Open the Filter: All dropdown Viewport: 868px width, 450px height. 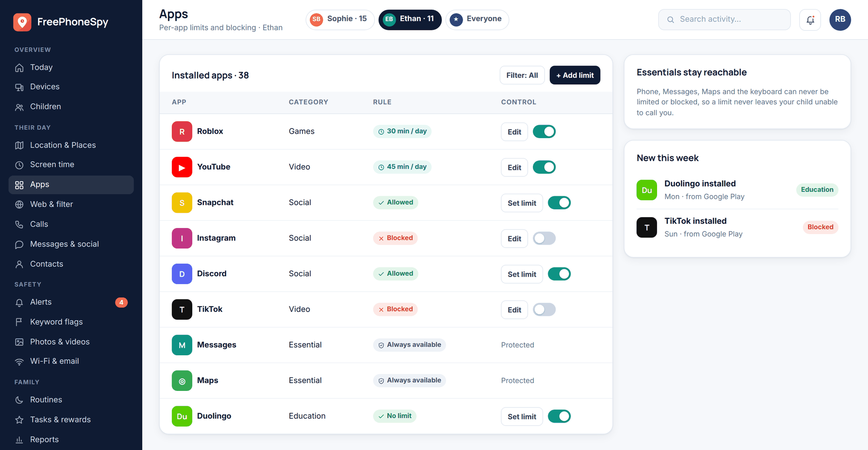(x=522, y=75)
